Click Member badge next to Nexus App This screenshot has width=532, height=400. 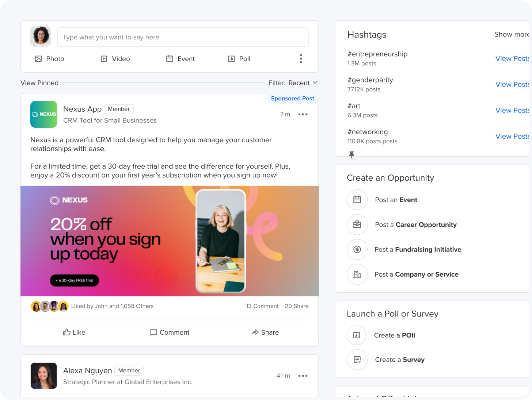tap(119, 109)
